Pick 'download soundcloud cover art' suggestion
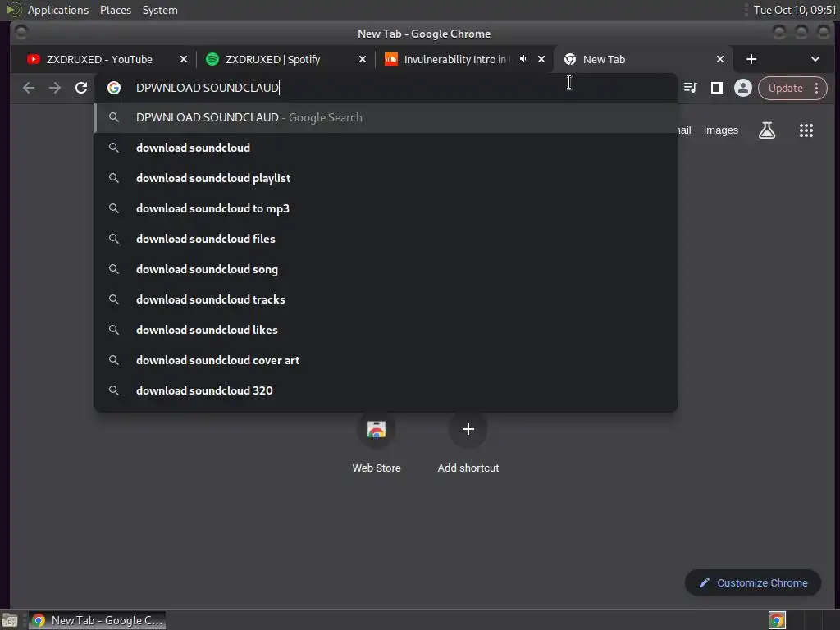 pos(386,361)
